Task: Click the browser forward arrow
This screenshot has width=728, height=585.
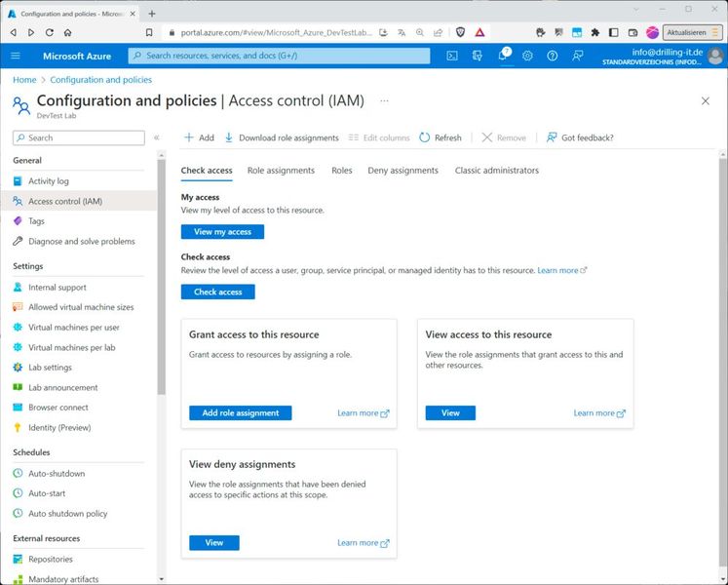Action: [31, 32]
